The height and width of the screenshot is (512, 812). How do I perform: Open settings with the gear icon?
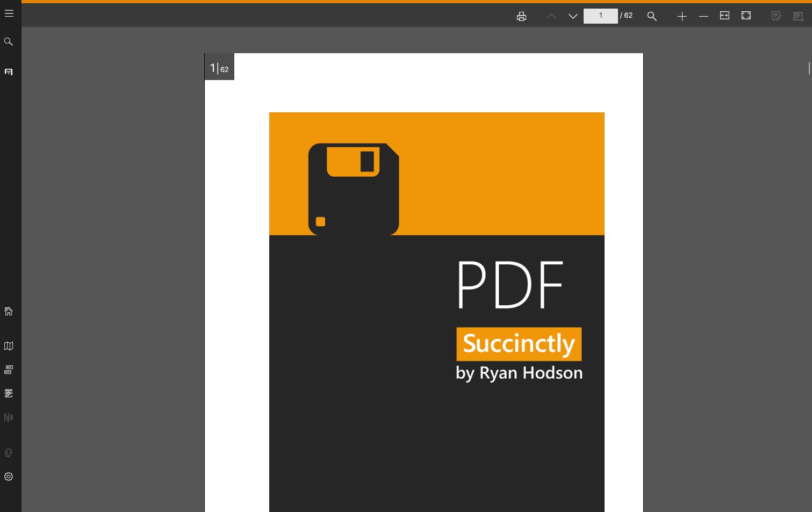9,477
